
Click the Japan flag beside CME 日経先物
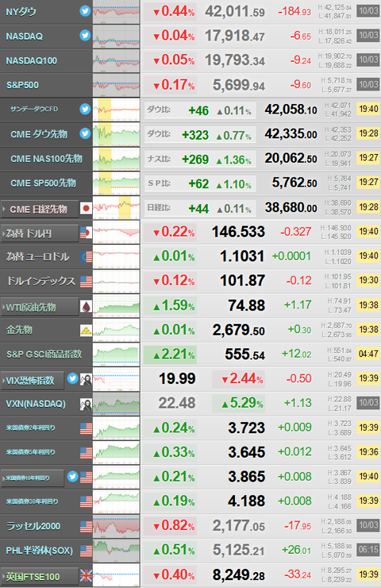click(x=87, y=207)
